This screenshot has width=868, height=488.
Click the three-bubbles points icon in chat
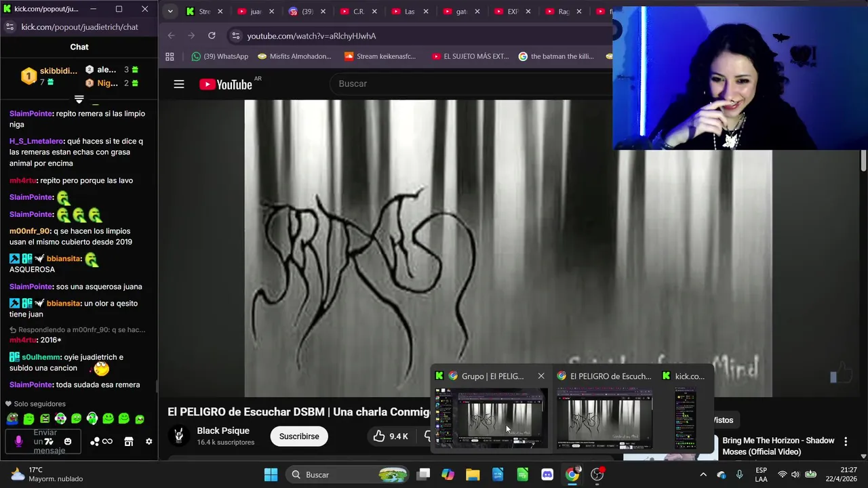(95, 441)
